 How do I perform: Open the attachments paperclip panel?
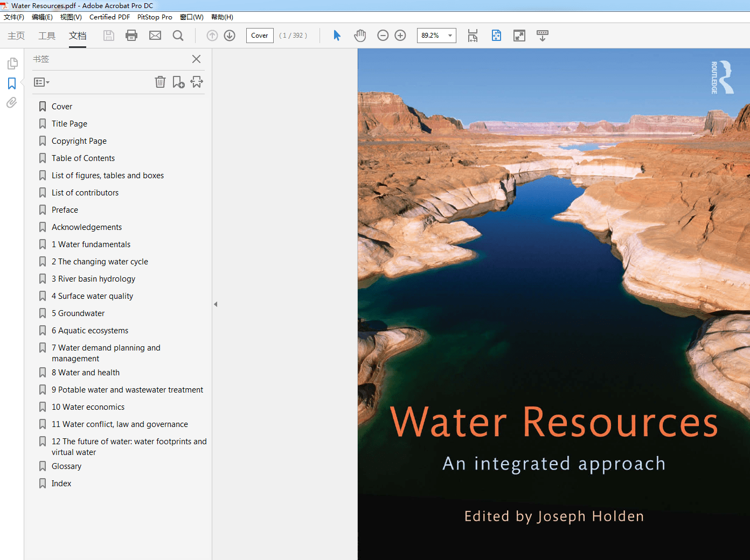tap(12, 103)
